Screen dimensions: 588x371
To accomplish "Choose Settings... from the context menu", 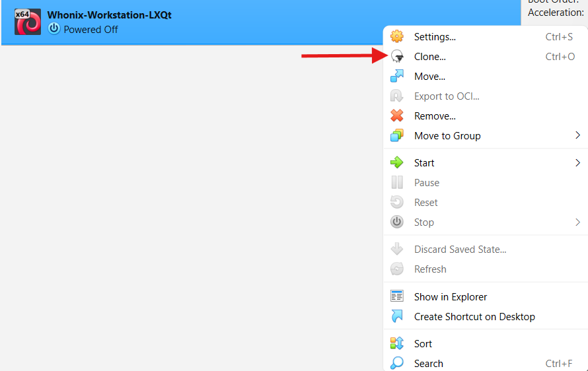I will tap(435, 37).
